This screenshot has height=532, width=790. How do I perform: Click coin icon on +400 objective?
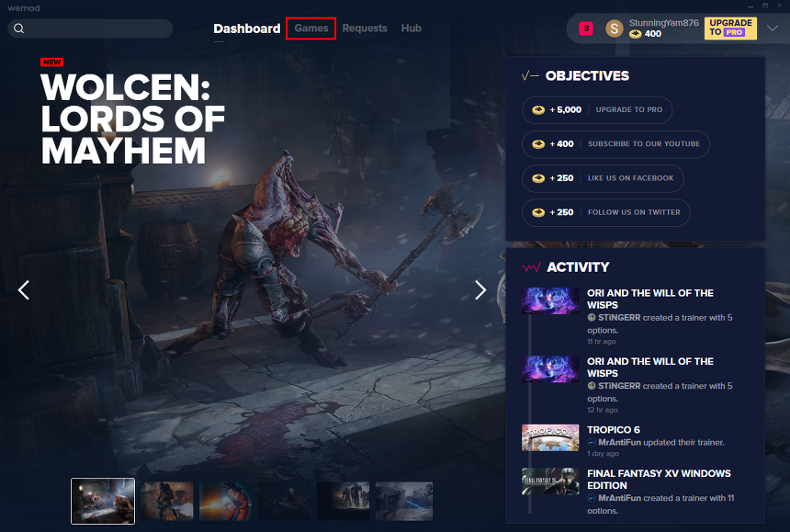[x=538, y=144]
